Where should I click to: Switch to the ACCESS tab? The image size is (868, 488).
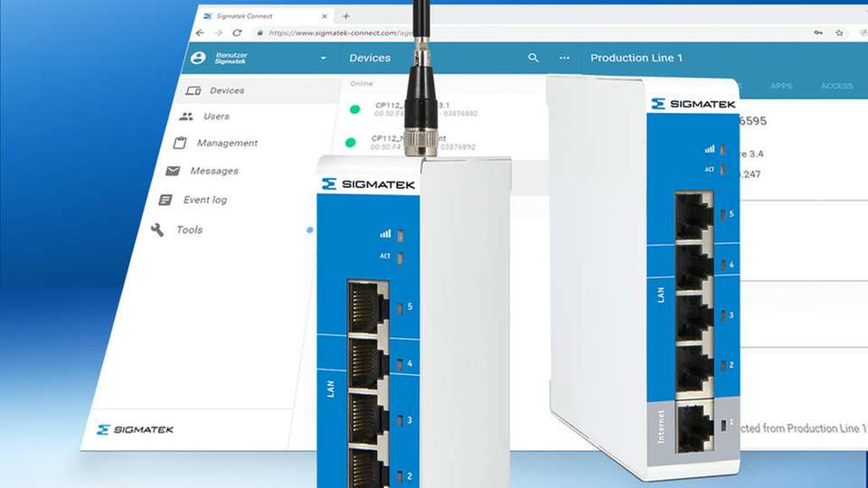click(x=836, y=86)
